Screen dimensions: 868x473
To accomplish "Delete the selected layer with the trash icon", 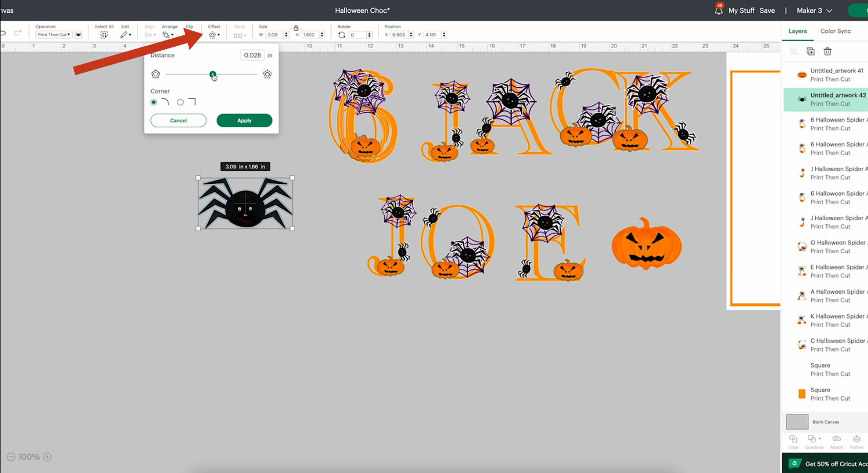I will 827,51.
